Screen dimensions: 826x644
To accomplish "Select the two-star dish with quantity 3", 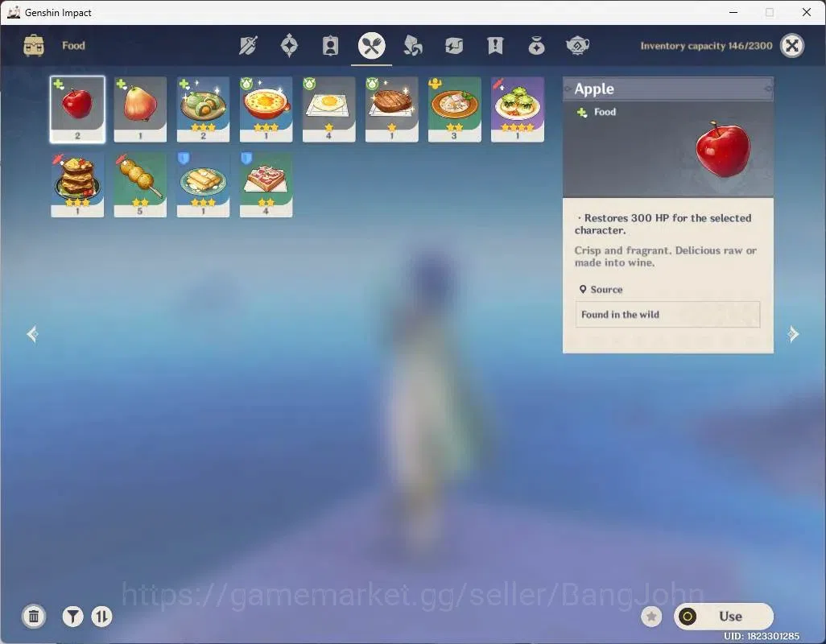I will 455,109.
